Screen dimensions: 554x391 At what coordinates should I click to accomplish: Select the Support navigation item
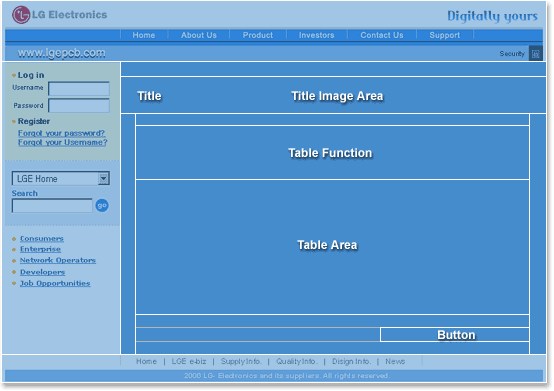click(x=445, y=35)
